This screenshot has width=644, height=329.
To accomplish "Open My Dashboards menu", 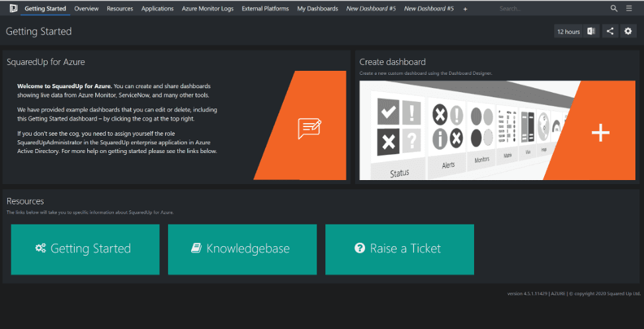I will tap(317, 9).
